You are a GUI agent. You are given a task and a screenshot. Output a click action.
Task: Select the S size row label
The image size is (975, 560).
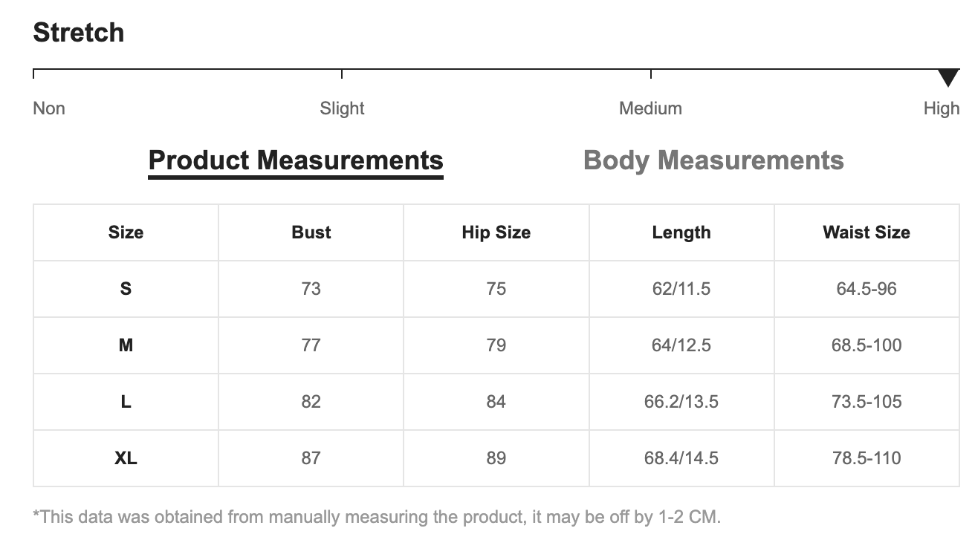(x=126, y=289)
